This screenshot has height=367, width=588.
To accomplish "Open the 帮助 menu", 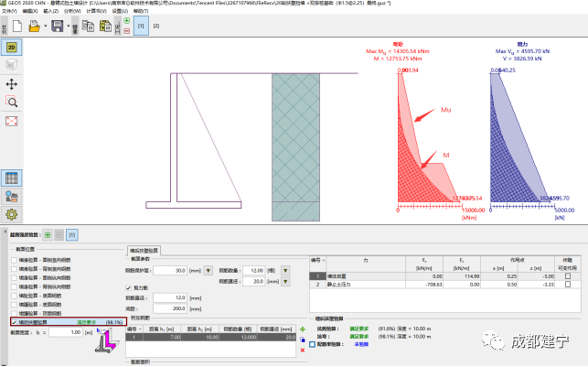I will coord(141,11).
